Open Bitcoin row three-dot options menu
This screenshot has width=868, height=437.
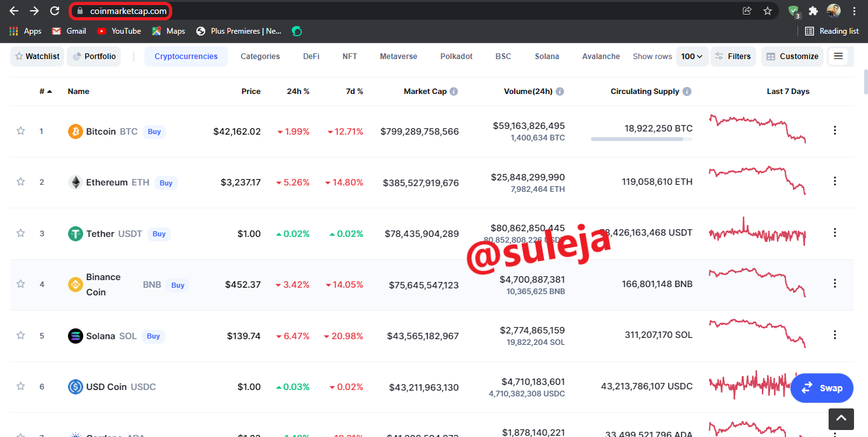click(835, 130)
